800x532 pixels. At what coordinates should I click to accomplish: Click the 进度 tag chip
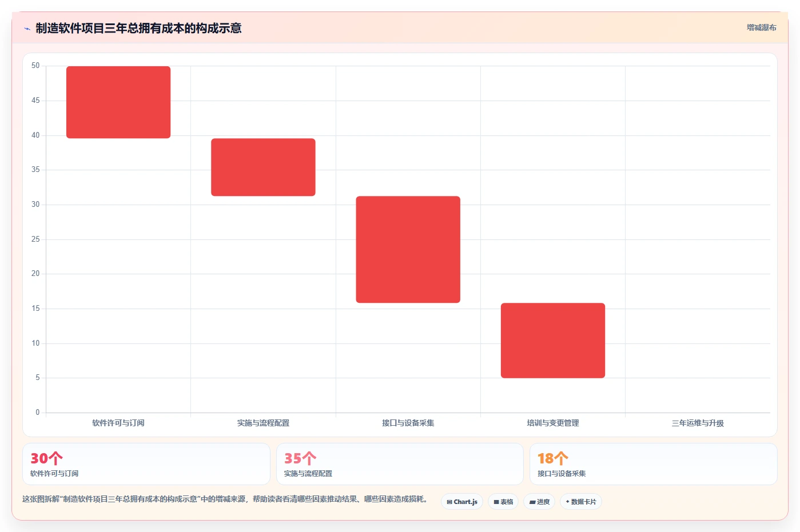coord(539,502)
